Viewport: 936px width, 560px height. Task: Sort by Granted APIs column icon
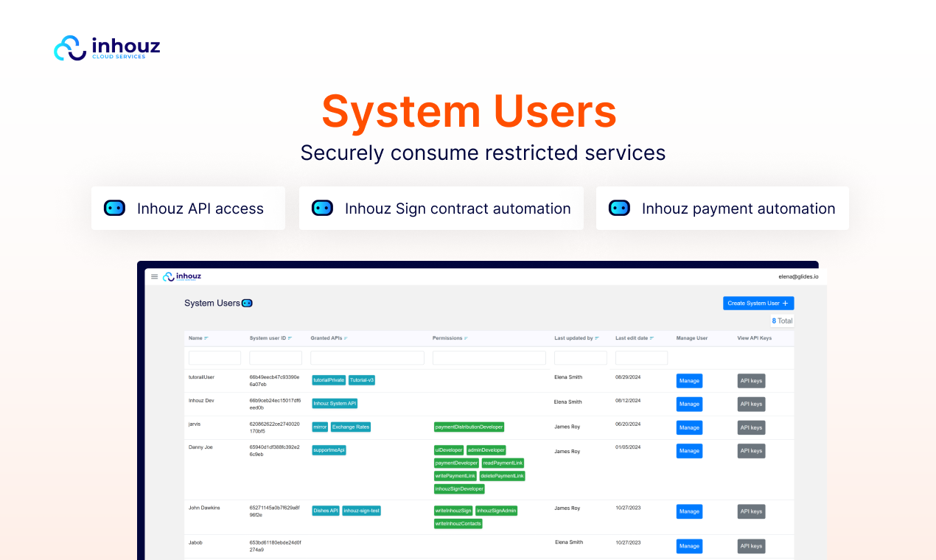346,338
